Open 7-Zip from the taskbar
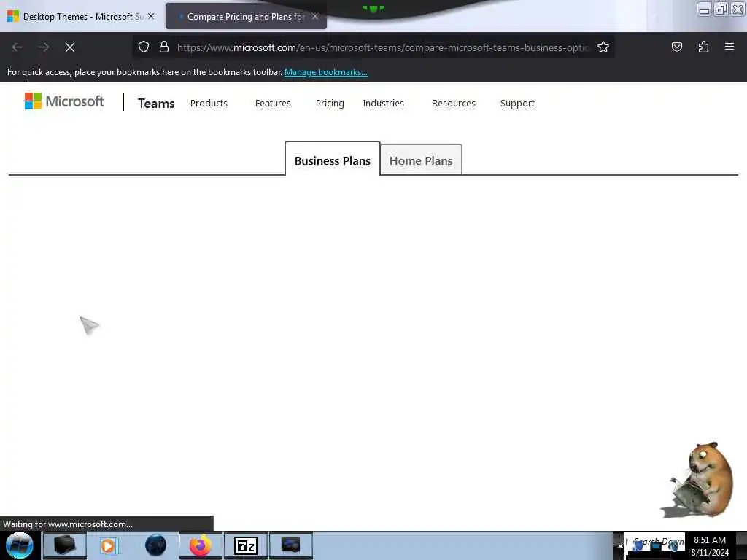This screenshot has width=747, height=560. (246, 545)
